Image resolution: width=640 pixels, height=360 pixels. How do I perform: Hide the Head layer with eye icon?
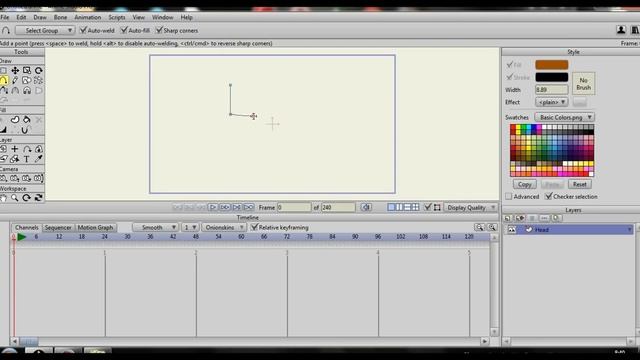511,230
